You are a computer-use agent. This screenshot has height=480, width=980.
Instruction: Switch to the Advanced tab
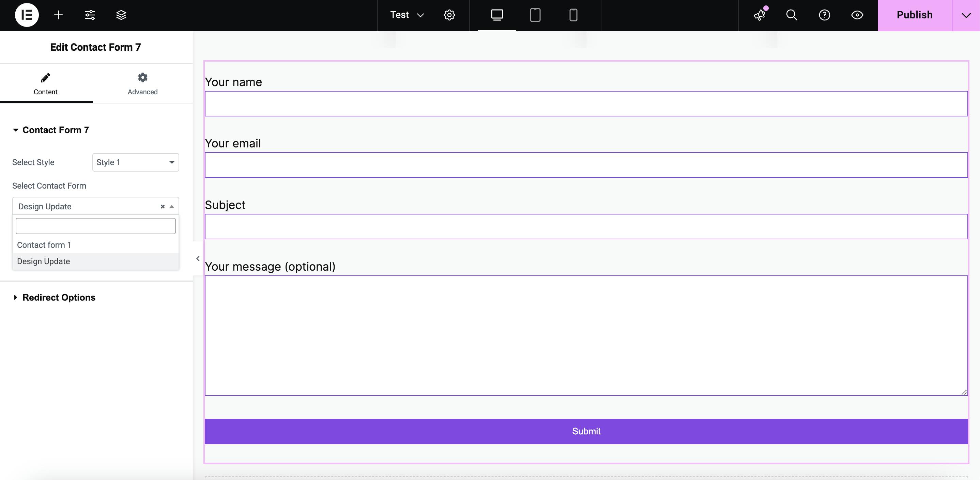(x=143, y=84)
